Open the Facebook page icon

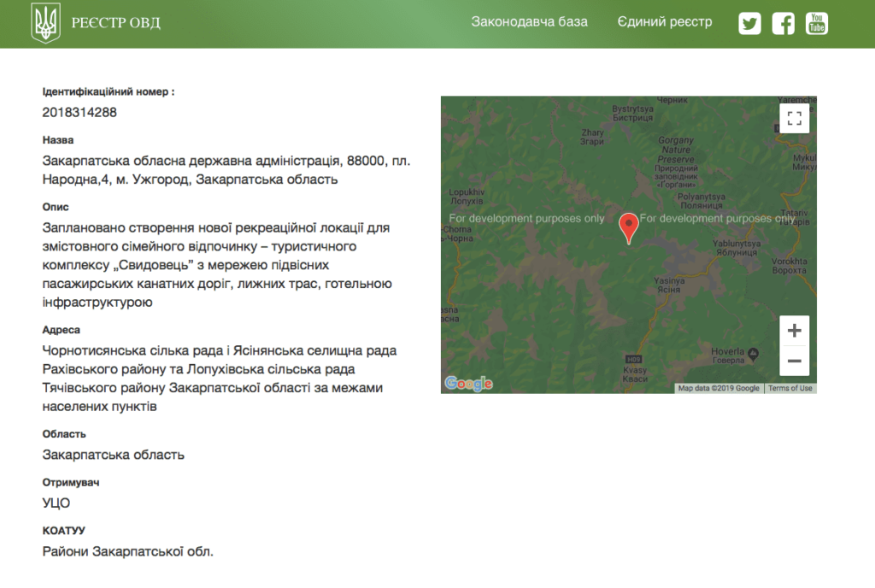(783, 23)
